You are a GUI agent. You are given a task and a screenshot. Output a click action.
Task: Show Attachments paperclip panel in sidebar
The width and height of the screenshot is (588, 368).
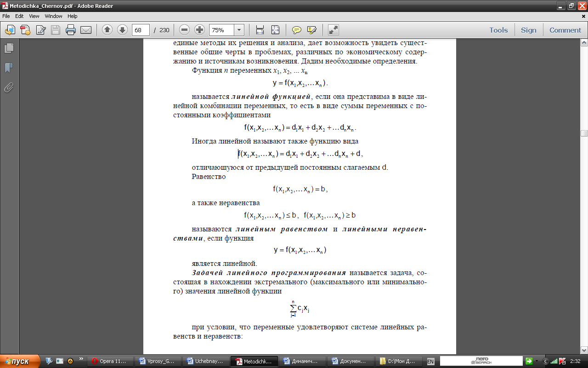click(9, 87)
